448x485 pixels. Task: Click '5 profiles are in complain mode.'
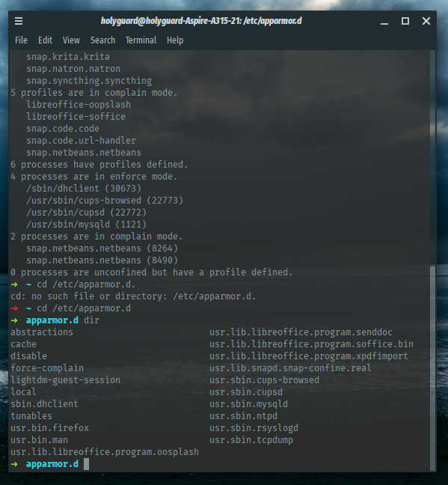coord(94,93)
